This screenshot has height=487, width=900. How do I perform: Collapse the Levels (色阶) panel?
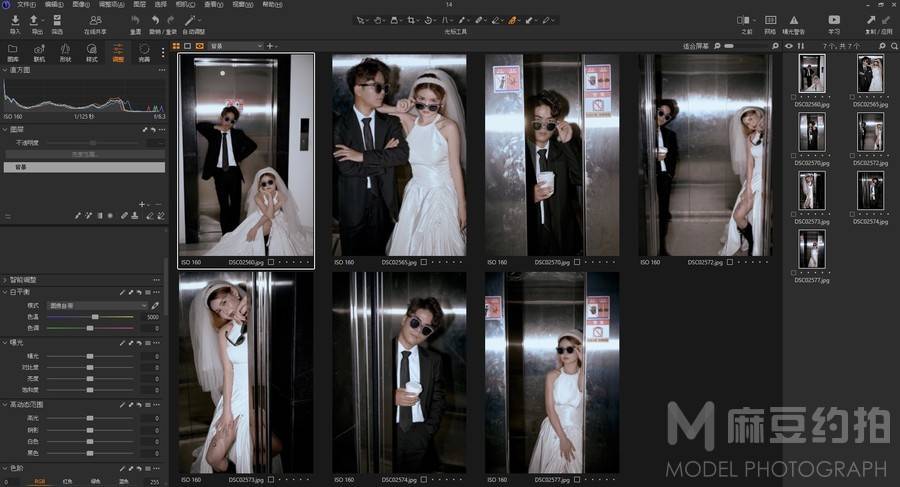click(x=5, y=469)
